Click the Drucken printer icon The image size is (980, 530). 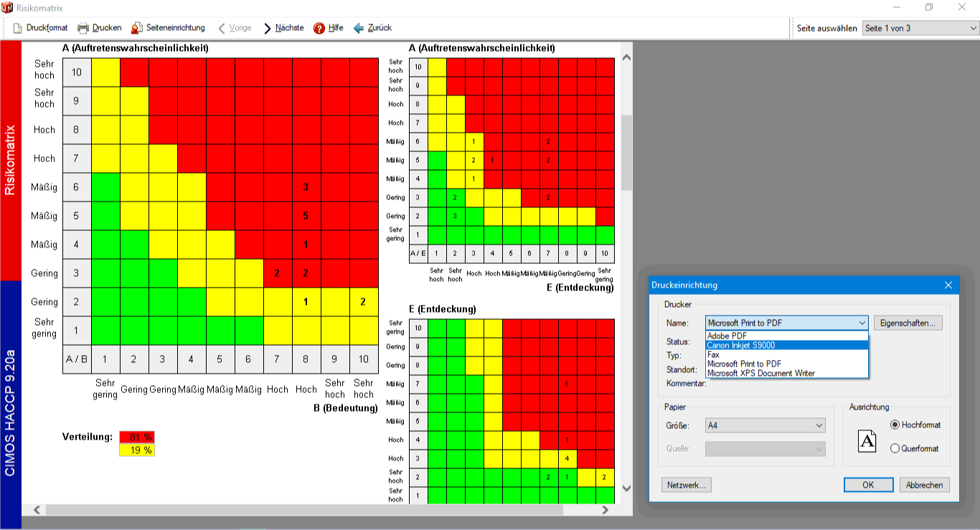[83, 28]
